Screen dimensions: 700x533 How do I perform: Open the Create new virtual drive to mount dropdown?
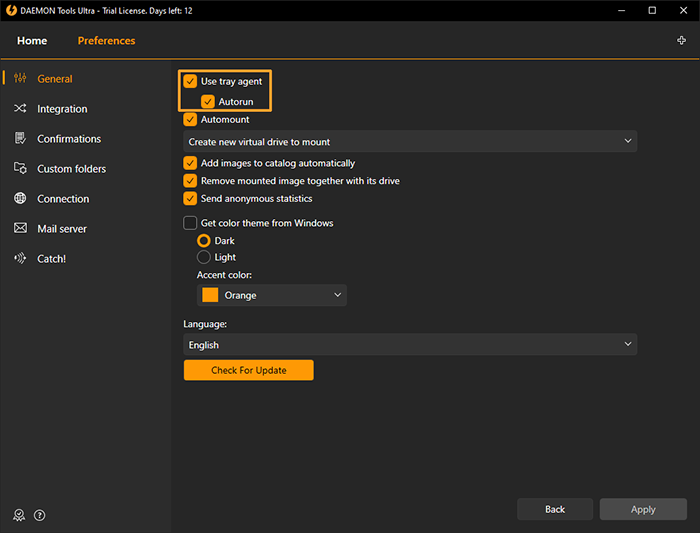(x=410, y=142)
